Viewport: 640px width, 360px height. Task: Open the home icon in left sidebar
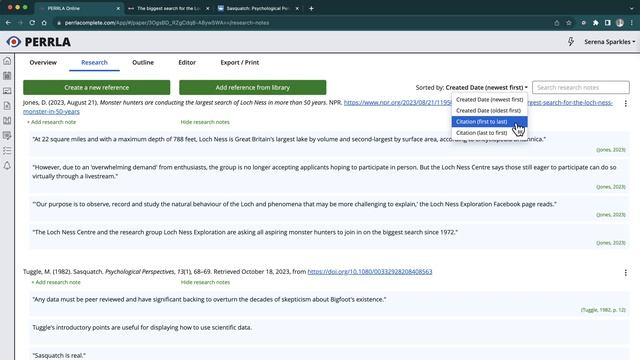[7, 61]
